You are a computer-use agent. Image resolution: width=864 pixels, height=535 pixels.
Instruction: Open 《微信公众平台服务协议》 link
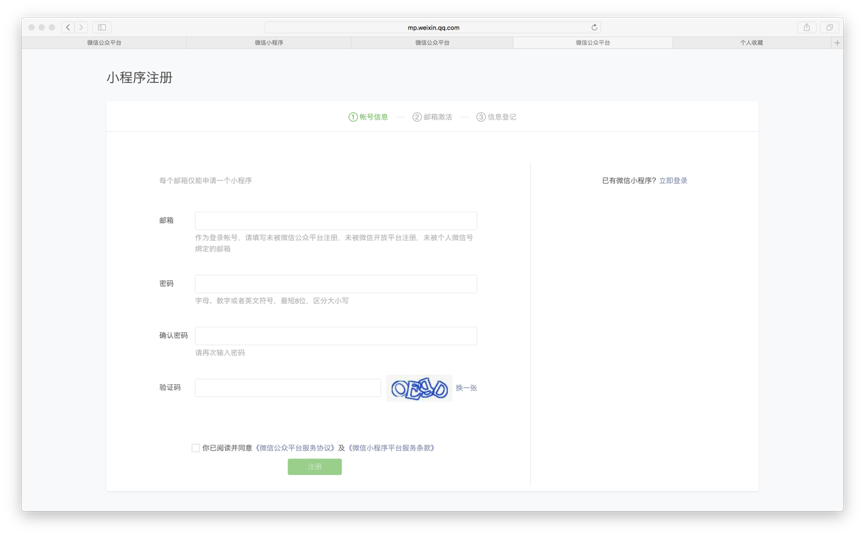295,448
